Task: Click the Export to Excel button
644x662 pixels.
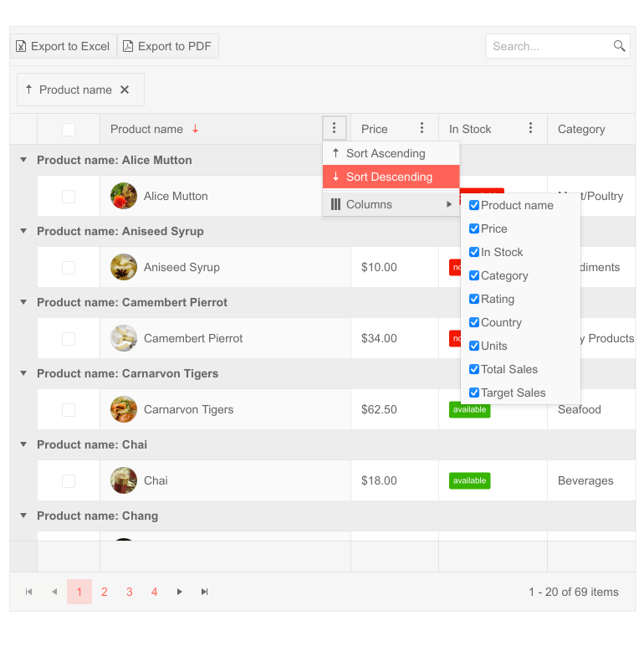Action: (64, 46)
